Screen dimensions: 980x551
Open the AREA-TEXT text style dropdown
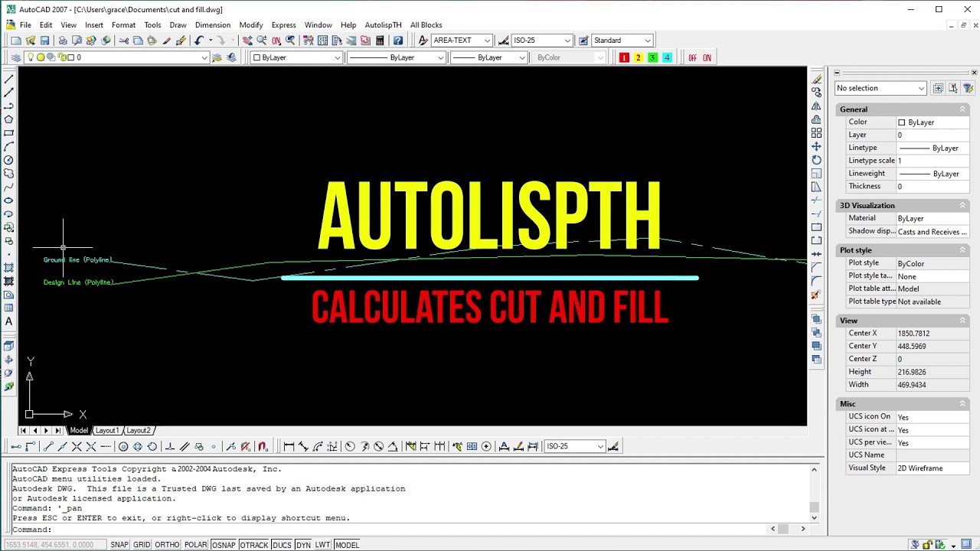462,41
